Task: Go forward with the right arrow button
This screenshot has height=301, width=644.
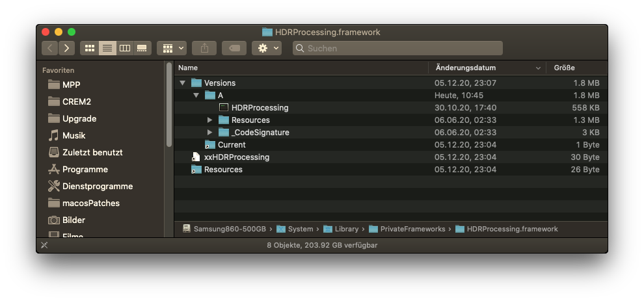Action: (x=66, y=48)
